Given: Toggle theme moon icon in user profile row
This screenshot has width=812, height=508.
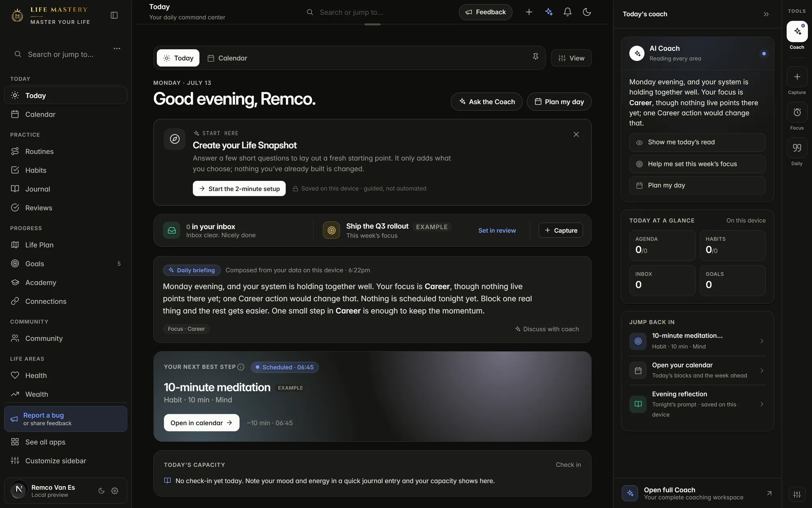Looking at the screenshot, I should click(101, 491).
